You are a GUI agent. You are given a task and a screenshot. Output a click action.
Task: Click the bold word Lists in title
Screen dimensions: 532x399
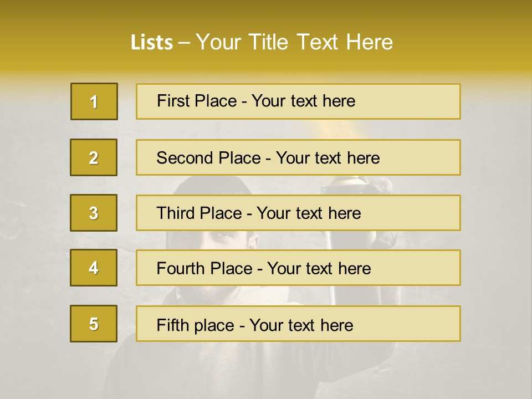[152, 43]
